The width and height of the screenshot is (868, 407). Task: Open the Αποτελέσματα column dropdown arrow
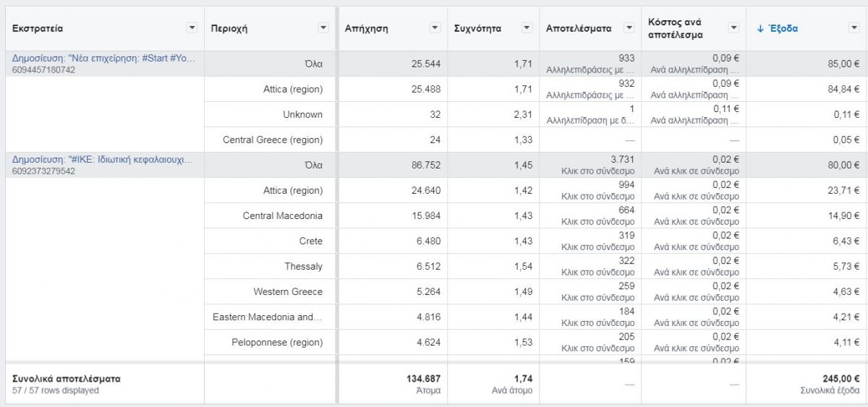coord(629,28)
